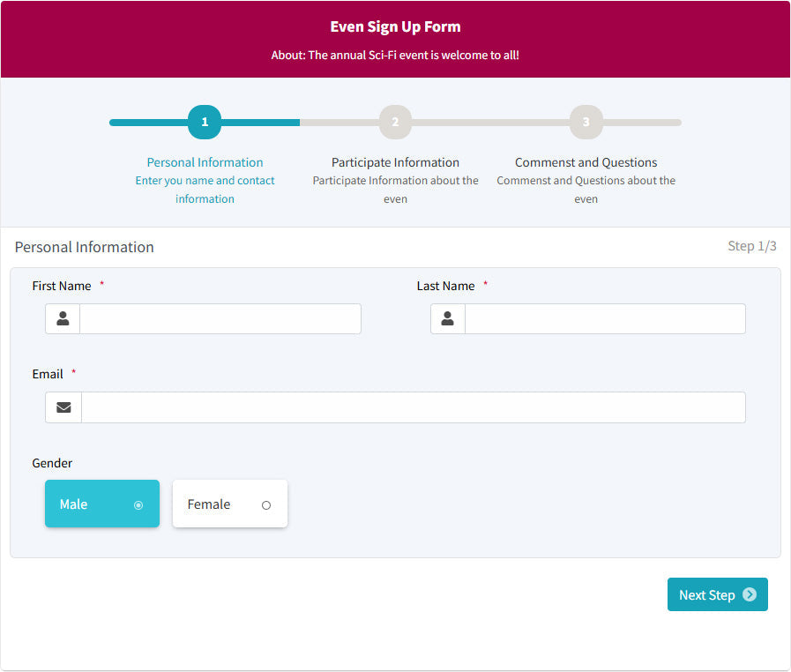
Task: Click inside the Last Name input field
Action: pyautogui.click(x=605, y=318)
